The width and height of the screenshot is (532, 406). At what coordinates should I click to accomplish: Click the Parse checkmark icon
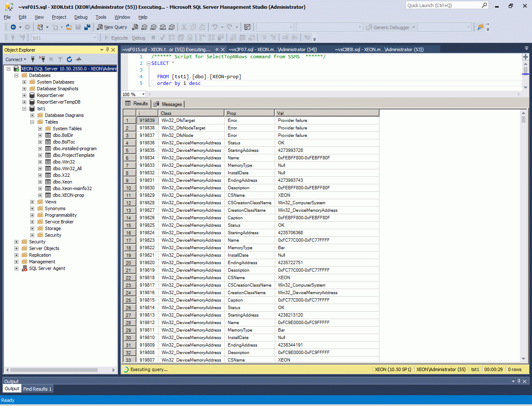(x=163, y=38)
